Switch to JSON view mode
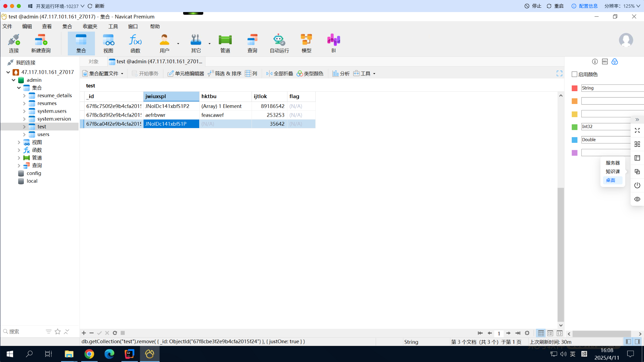Screen dimensions: 644x362 pos(559,333)
